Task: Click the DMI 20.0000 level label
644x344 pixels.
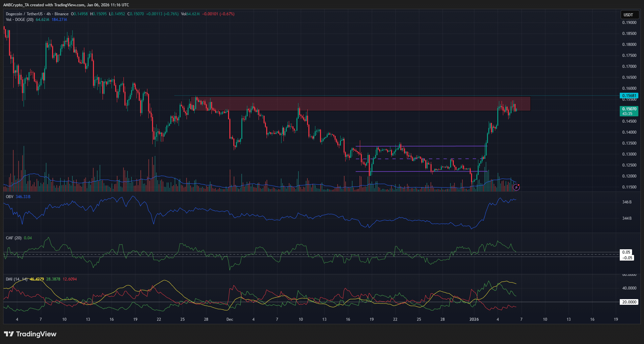Action: [x=629, y=302]
